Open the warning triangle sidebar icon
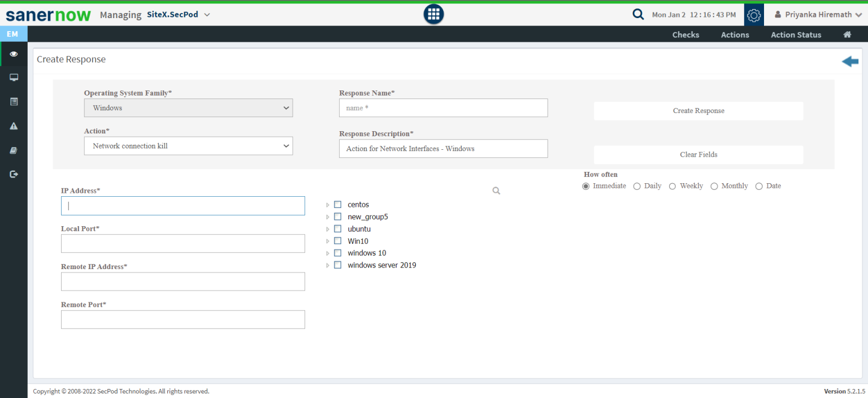868x398 pixels. pyautogui.click(x=14, y=126)
